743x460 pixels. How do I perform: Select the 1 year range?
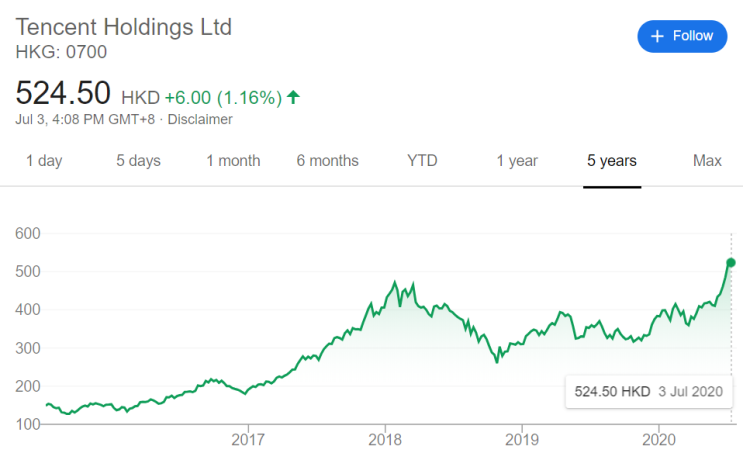(x=517, y=160)
